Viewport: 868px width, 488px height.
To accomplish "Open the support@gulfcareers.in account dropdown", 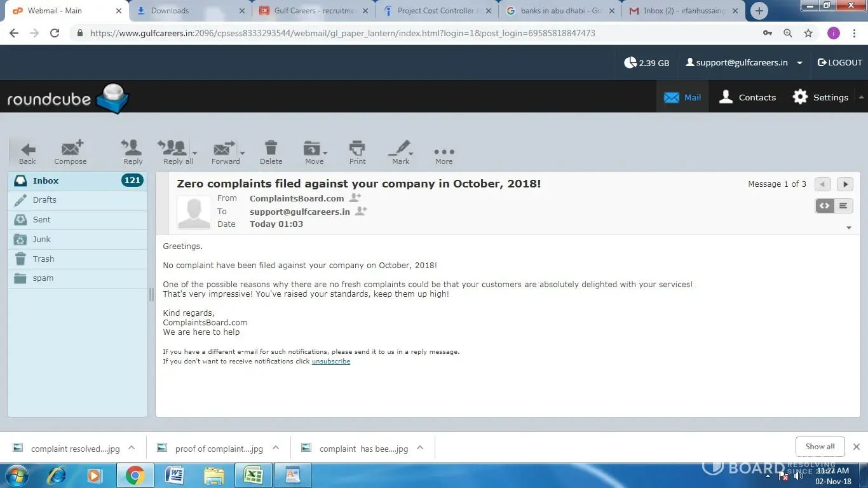I will pyautogui.click(x=799, y=63).
